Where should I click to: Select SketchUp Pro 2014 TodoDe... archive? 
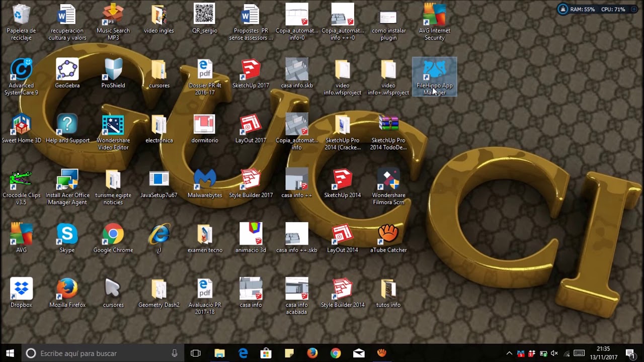pyautogui.click(x=388, y=132)
